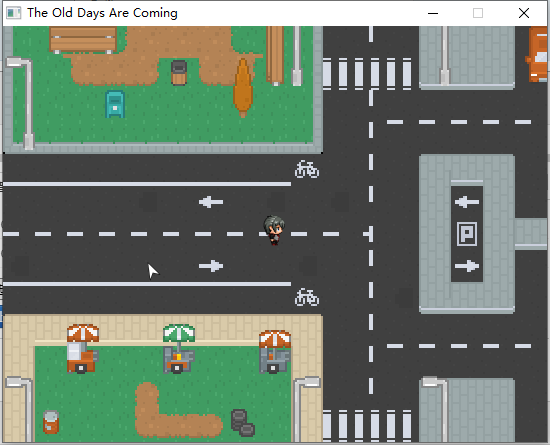Click the game window's title bar icon
Viewport: 550px width, 445px height.
point(14,13)
